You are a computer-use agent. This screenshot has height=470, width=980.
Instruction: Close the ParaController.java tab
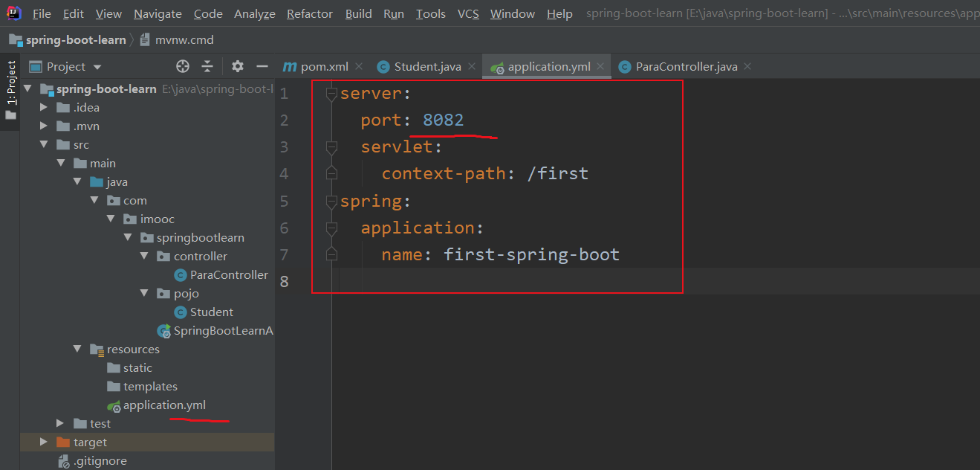(x=747, y=66)
